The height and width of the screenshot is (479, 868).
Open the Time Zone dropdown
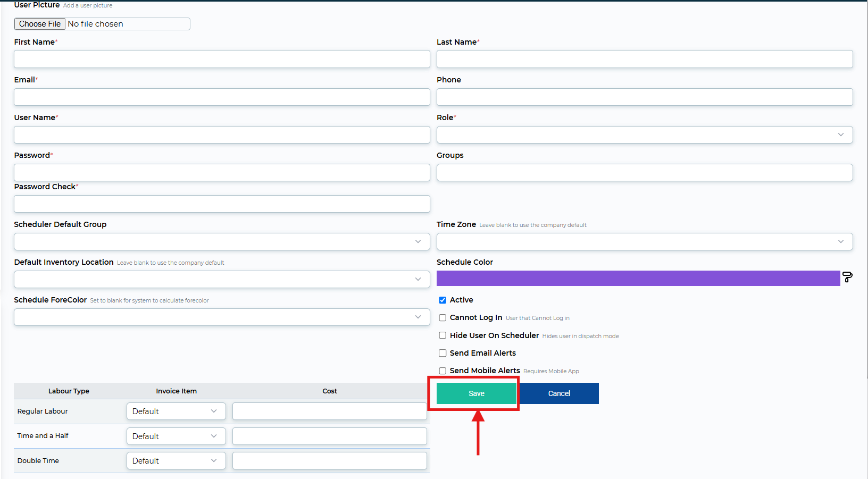tap(645, 241)
